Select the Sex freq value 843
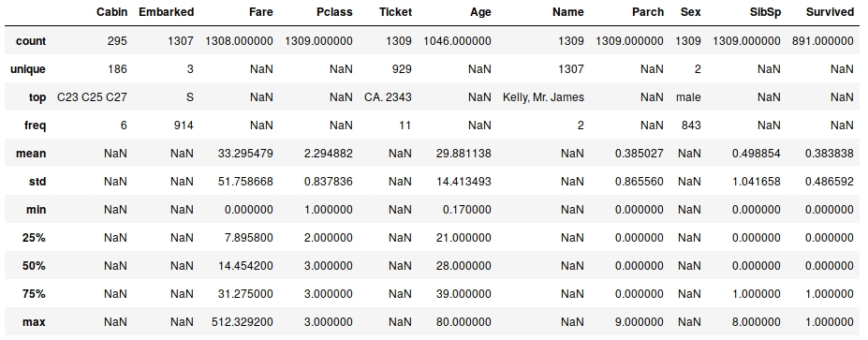The height and width of the screenshot is (340, 868). point(691,126)
